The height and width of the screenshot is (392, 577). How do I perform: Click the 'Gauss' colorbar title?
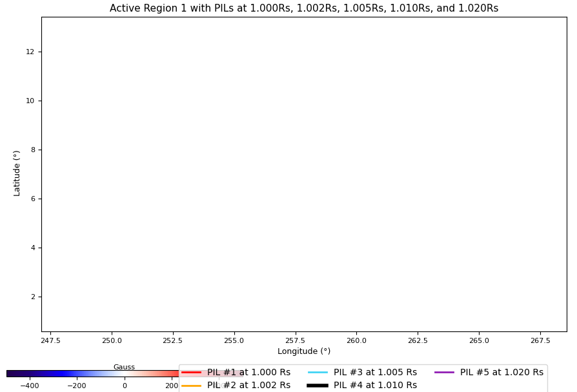pyautogui.click(x=124, y=367)
